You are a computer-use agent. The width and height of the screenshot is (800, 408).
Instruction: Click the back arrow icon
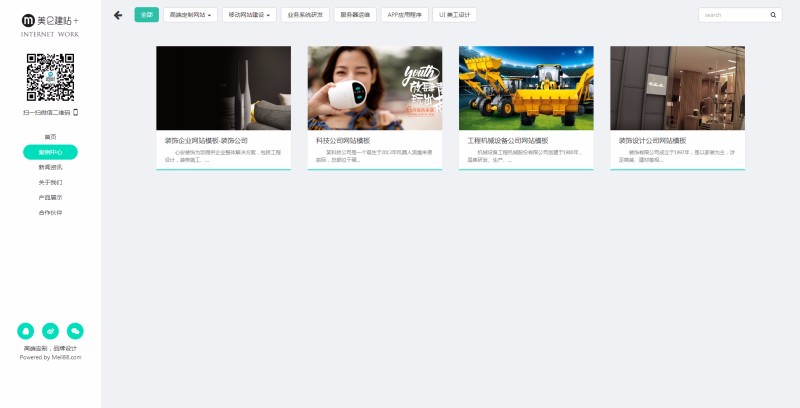click(x=118, y=15)
